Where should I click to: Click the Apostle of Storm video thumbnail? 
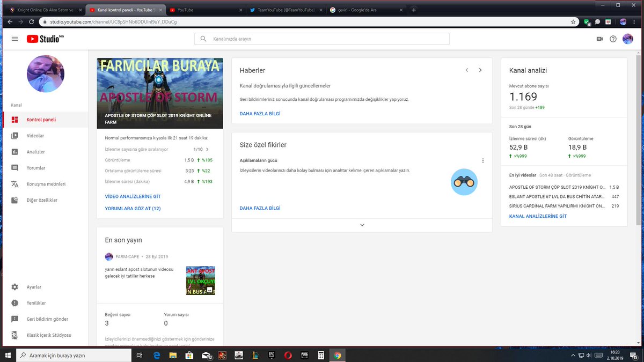[160, 93]
